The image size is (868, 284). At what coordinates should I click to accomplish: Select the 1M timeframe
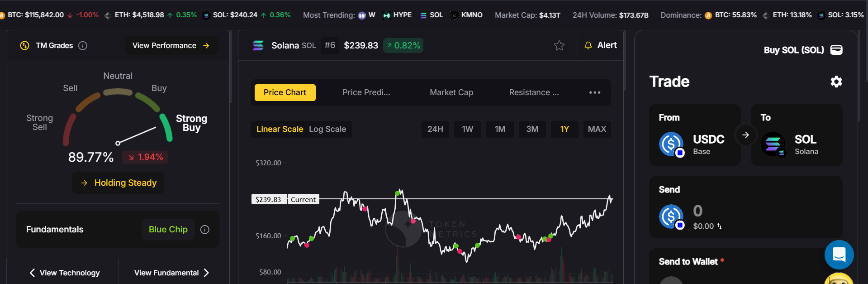click(x=500, y=129)
